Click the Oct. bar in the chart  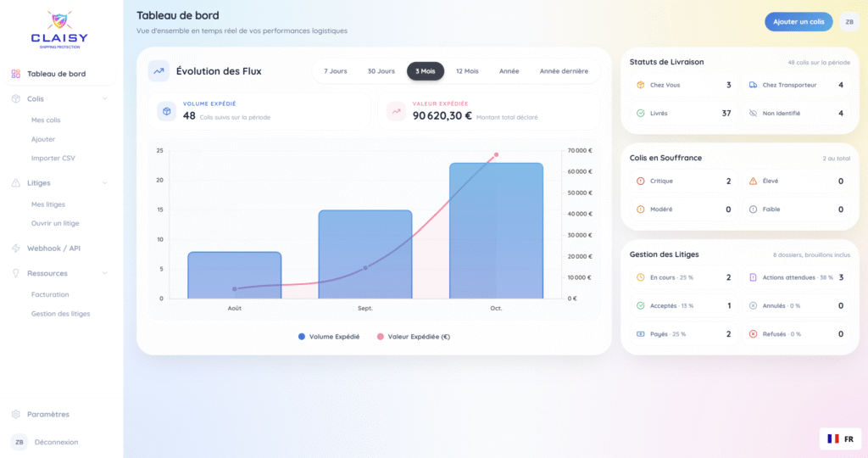coord(496,231)
